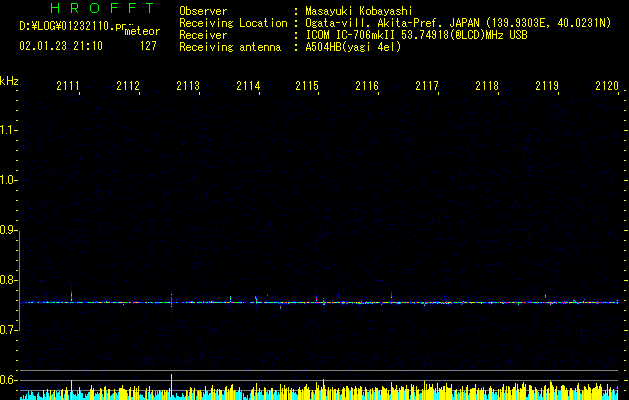Image resolution: width=629 pixels, height=400 pixels.
Task: Click the 2118 time axis marker
Action: [487, 86]
